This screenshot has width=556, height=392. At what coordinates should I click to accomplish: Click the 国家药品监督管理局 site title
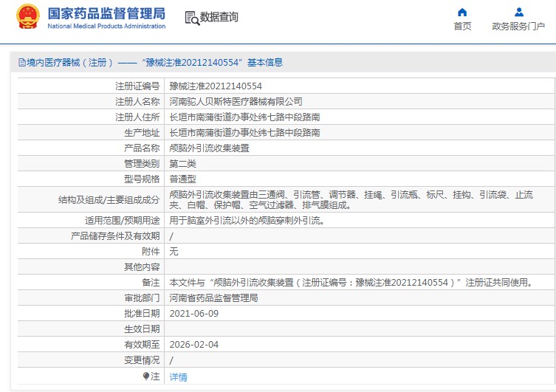pos(107,13)
